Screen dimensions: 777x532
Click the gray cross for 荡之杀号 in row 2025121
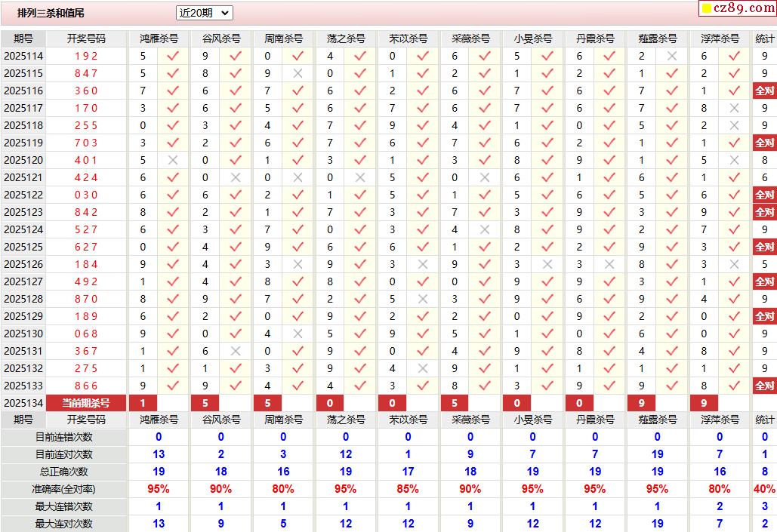pos(360,177)
